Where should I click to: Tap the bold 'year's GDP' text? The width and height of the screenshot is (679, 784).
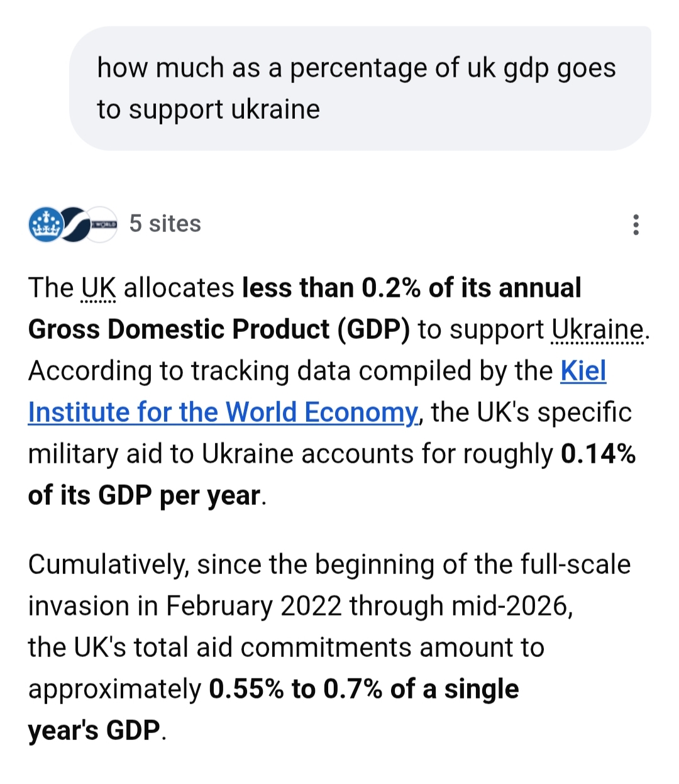click(94, 731)
